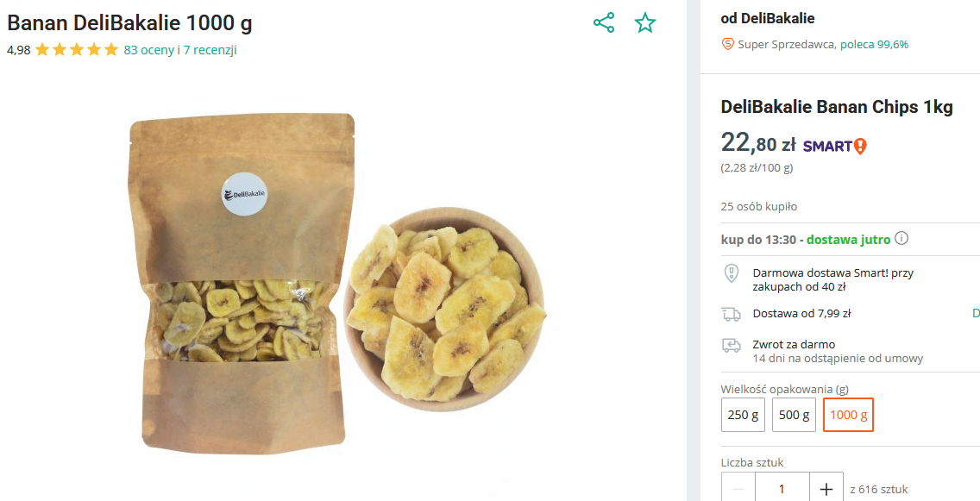Click the Smart! logo badge
The image size is (980, 501).
(834, 146)
